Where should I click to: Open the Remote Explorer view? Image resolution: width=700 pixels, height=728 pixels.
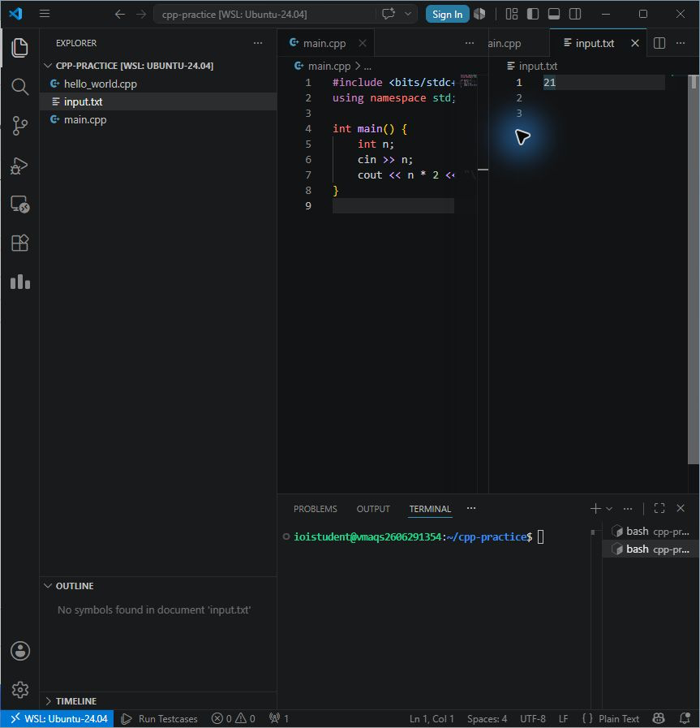tap(19, 205)
